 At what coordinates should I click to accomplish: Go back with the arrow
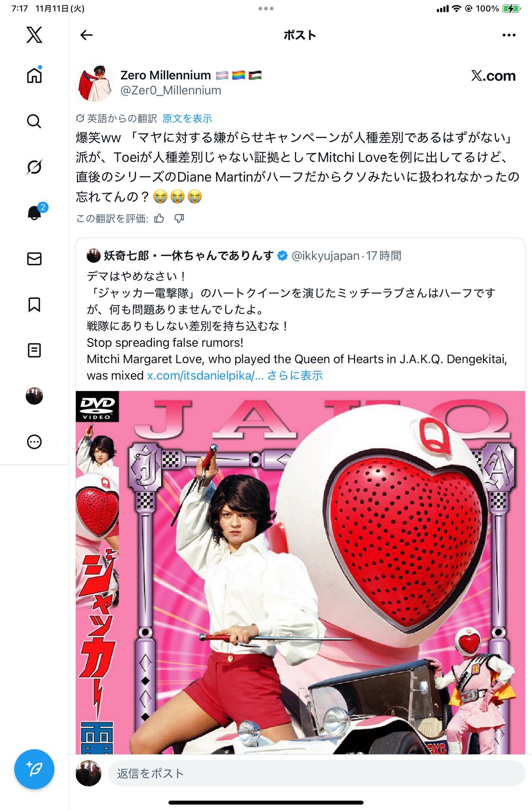86,35
